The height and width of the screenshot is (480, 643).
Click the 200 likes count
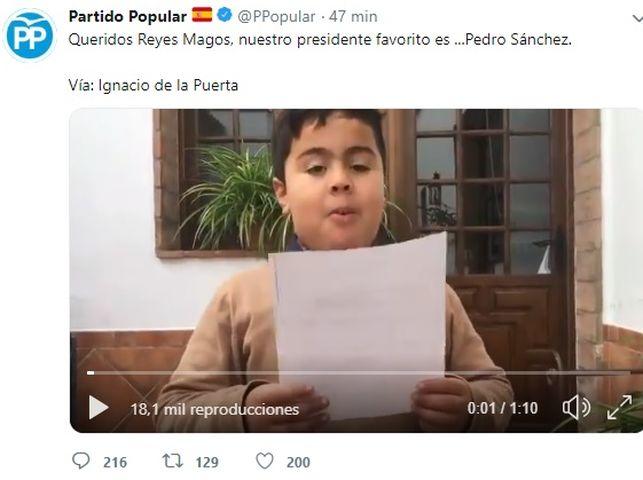[298, 462]
